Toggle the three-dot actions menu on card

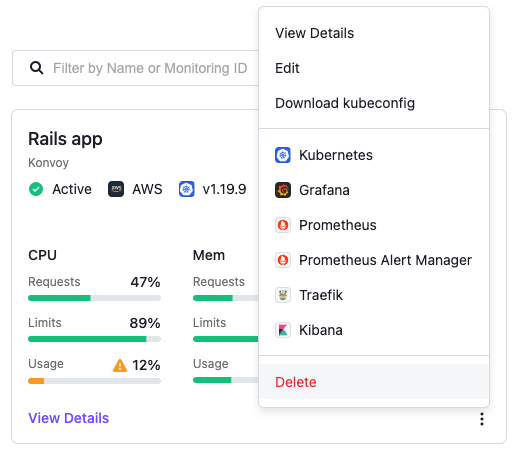coord(482,419)
